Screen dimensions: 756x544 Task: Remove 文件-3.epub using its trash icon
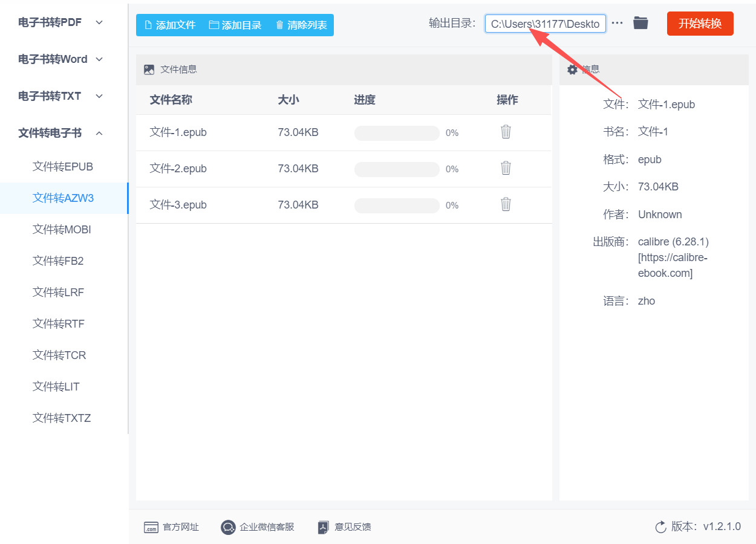click(506, 204)
